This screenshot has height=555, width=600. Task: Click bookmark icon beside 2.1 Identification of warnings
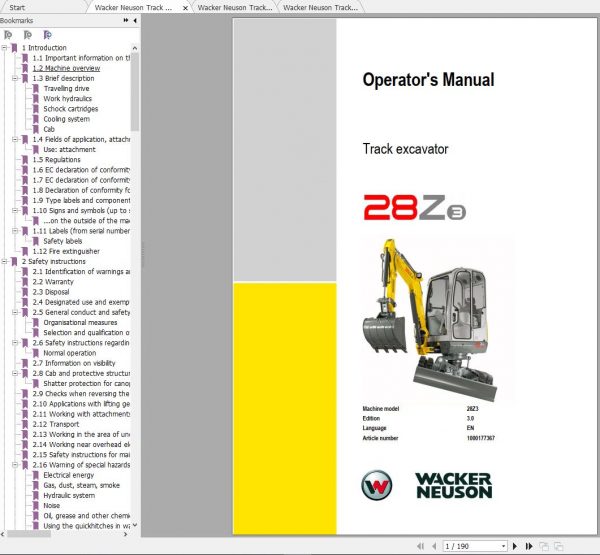coord(25,272)
